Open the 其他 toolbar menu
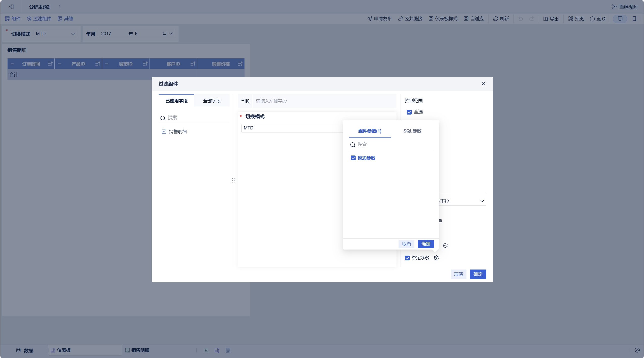This screenshot has height=358, width=644. 65,19
